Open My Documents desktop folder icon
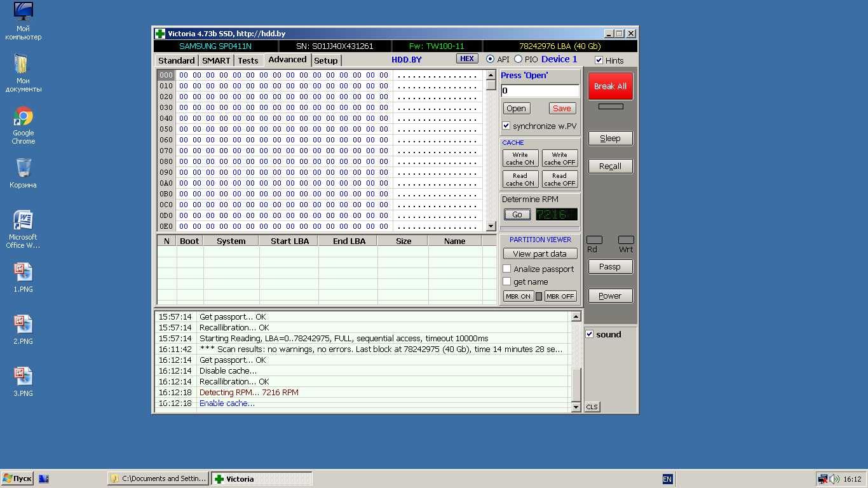 click(24, 73)
